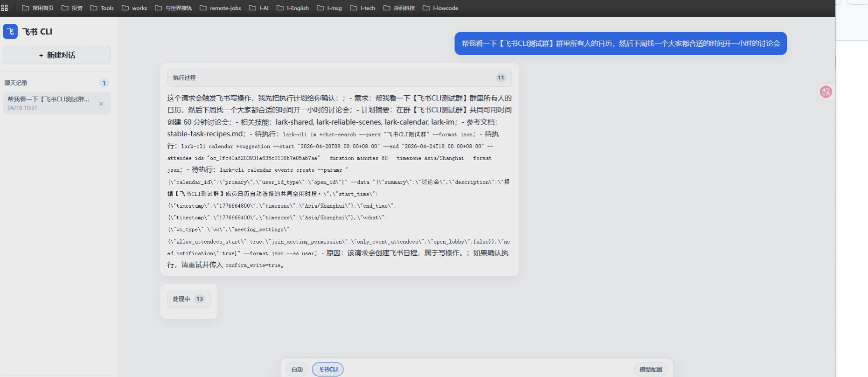Click the 飞书 CLI title text
The height and width of the screenshot is (377, 868).
coord(37,32)
